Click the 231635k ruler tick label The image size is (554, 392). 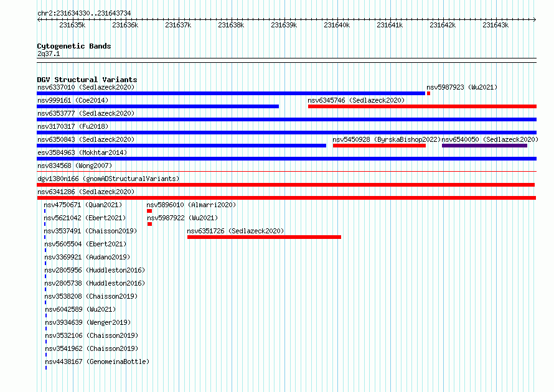72,25
